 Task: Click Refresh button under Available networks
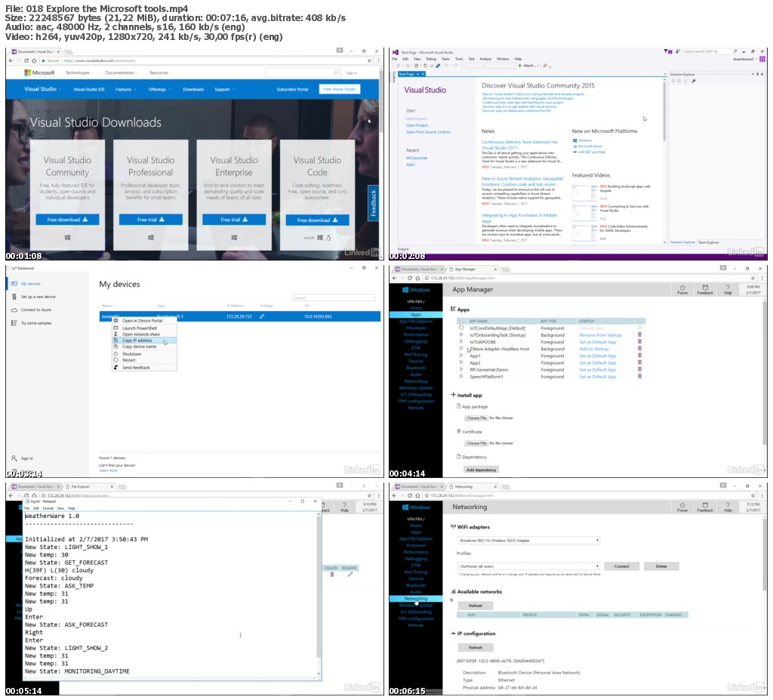point(476,606)
